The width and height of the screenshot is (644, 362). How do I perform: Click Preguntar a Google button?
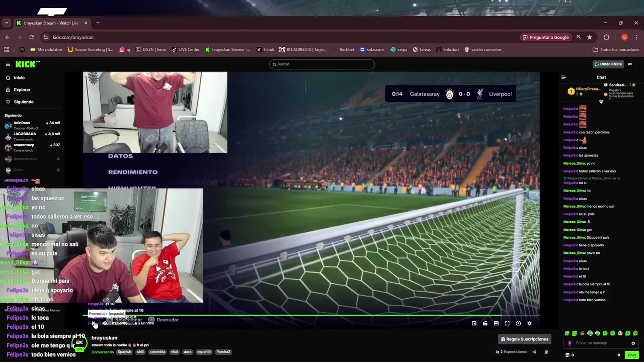545,37
